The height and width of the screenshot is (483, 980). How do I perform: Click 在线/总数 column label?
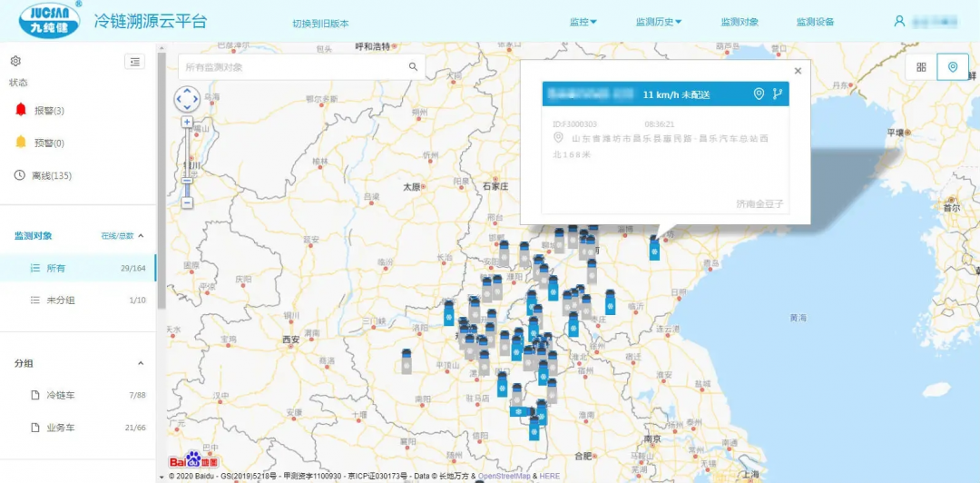(x=117, y=236)
